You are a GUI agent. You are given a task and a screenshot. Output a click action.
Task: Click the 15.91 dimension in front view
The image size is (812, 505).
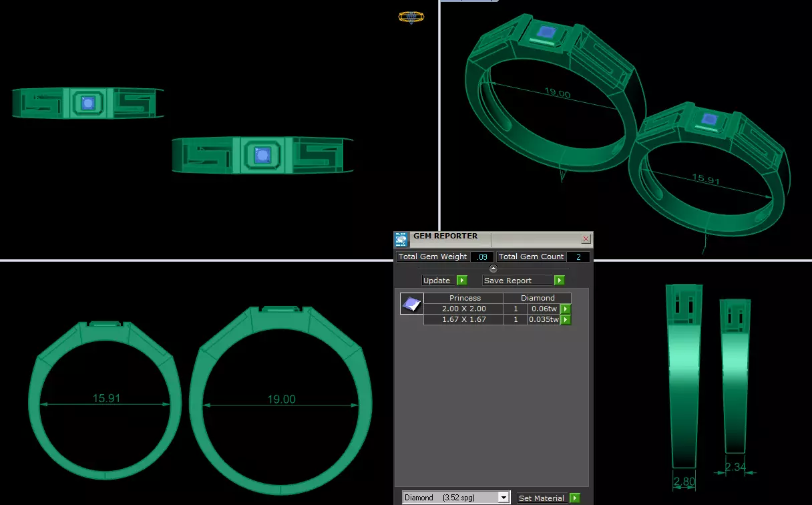(106, 398)
